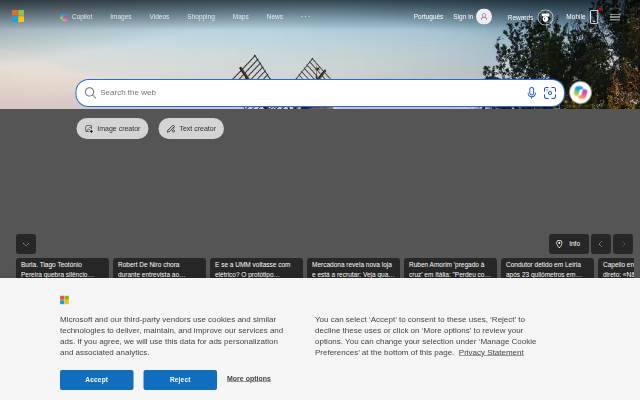Open visual search camera icon

pos(550,93)
